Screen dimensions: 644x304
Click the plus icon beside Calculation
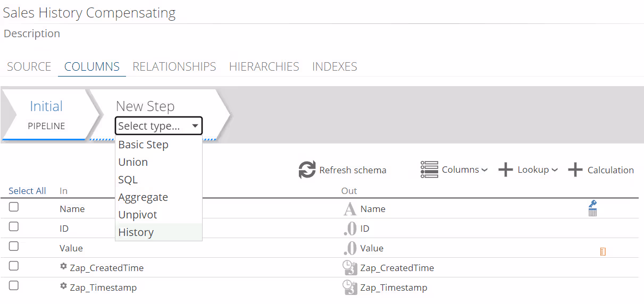pyautogui.click(x=575, y=170)
